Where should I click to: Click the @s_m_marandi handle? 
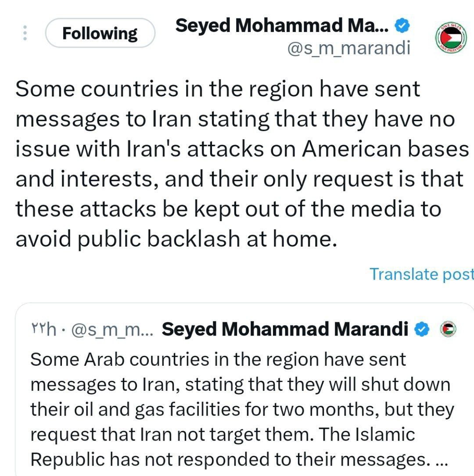click(x=348, y=48)
